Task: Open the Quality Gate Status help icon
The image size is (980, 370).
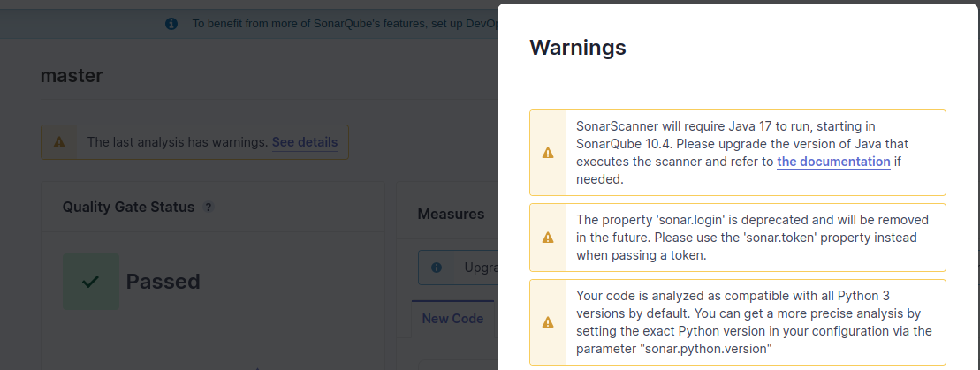Action: coord(209,208)
